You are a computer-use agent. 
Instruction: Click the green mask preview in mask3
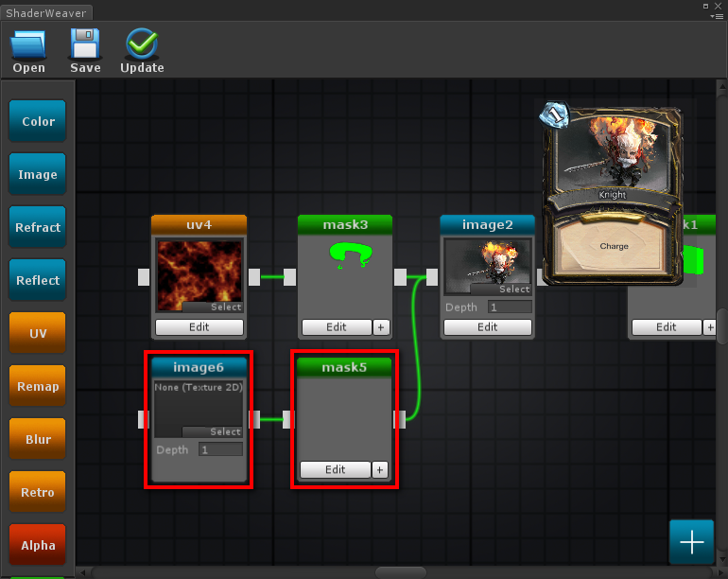coord(351,254)
